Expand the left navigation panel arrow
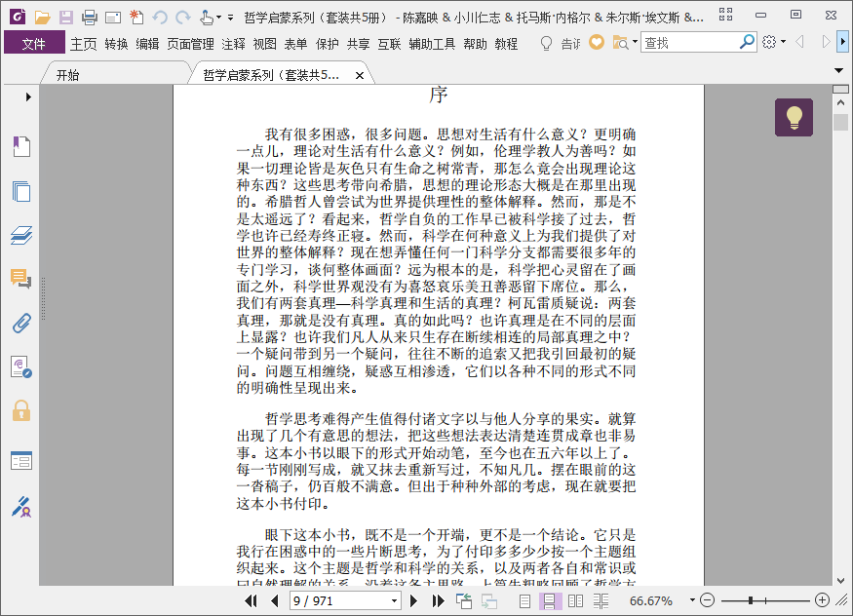The image size is (853, 616). (x=28, y=97)
